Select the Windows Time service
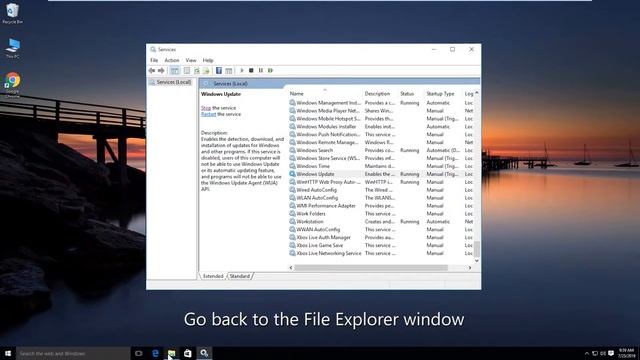 click(x=380, y=166)
